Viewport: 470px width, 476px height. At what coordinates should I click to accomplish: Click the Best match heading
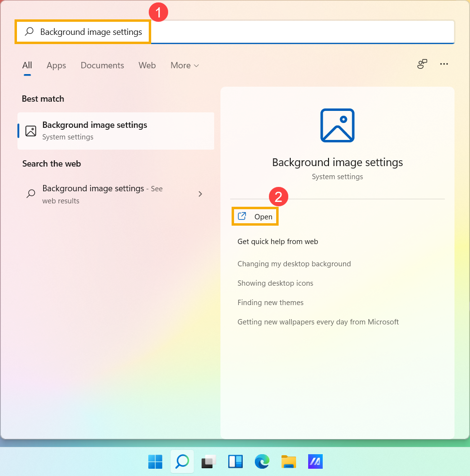(x=43, y=99)
